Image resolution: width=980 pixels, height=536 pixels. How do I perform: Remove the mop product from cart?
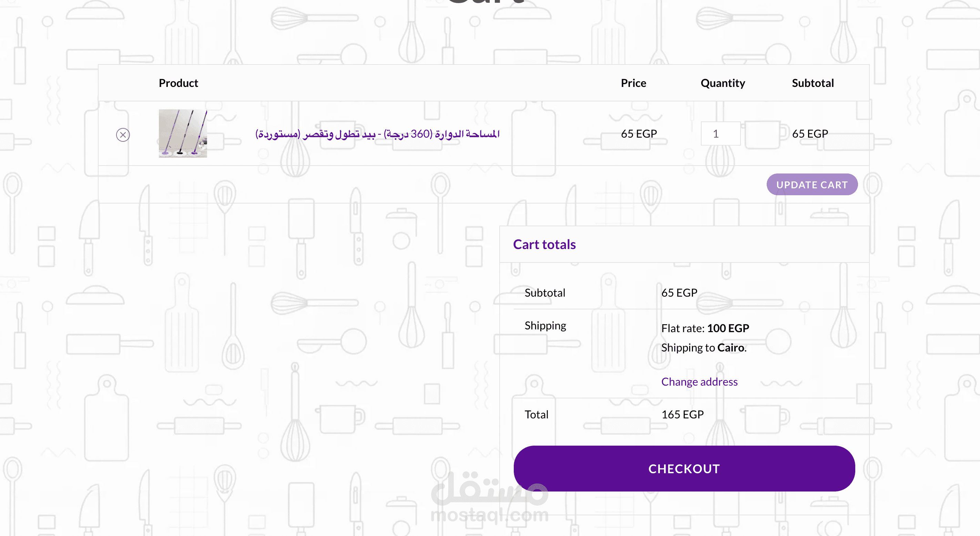click(123, 135)
